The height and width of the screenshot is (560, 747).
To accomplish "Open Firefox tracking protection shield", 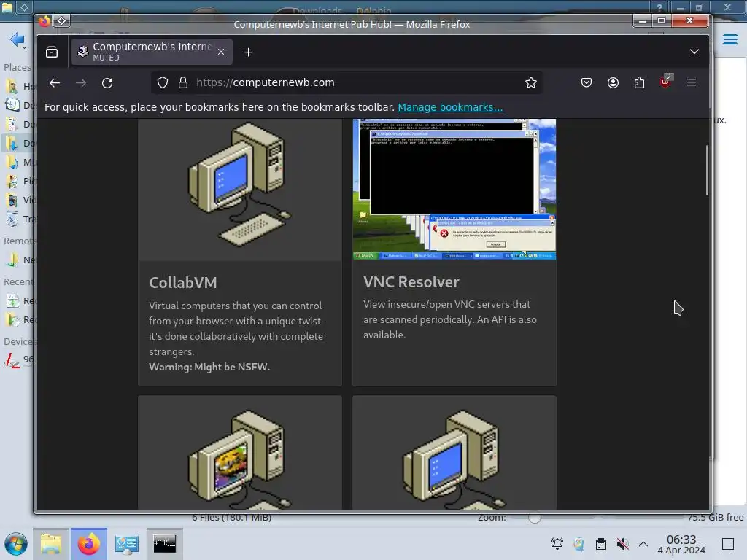I will [x=163, y=83].
